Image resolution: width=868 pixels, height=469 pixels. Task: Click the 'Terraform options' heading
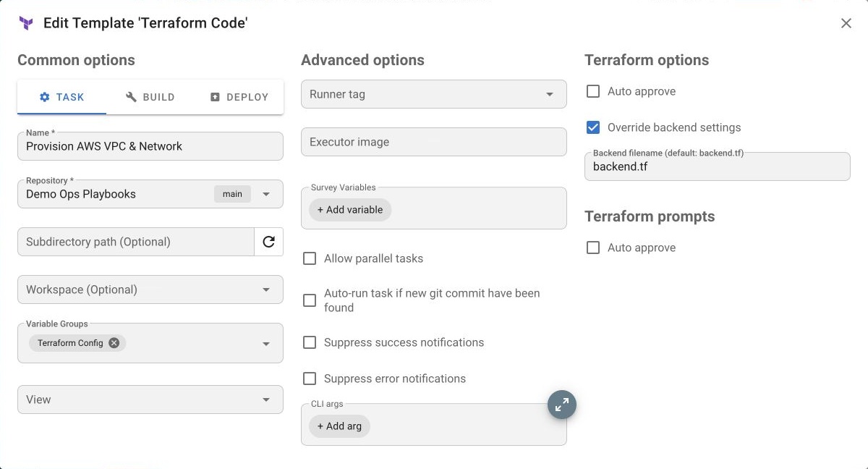(x=647, y=60)
